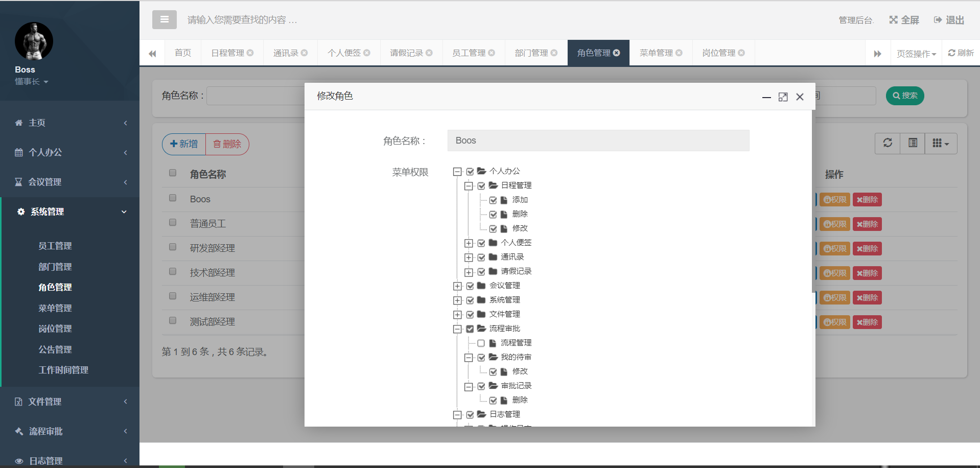980x468 pixels.
Task: Switch to the 菜单管理 tab
Action: [x=656, y=53]
